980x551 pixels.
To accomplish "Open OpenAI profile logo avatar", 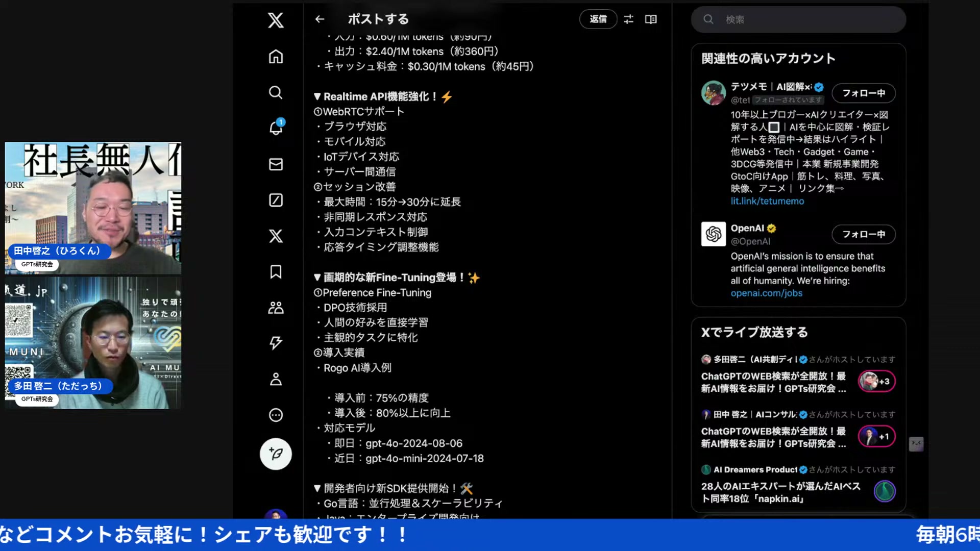I will coord(713,234).
